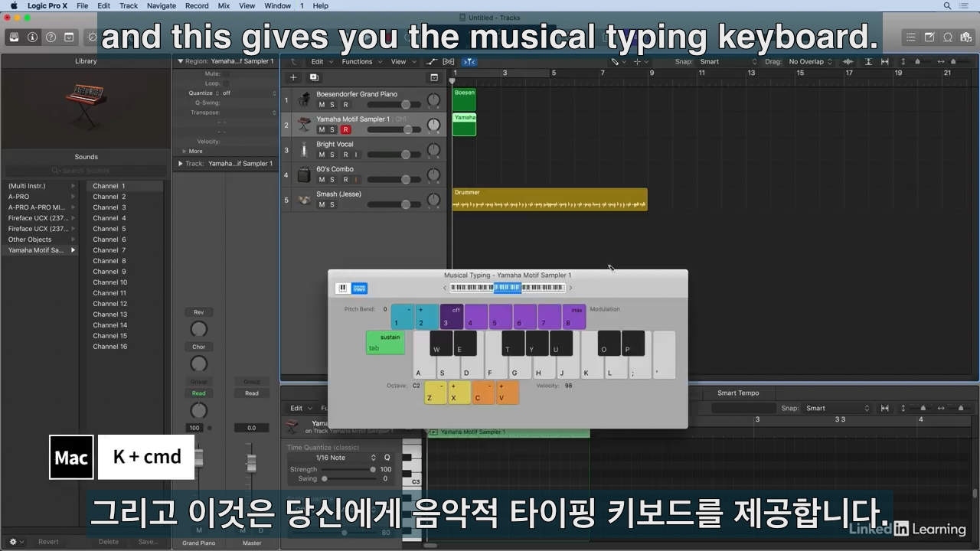Open the media Browsers icon
Screen dimensions: 980x551
[966, 37]
